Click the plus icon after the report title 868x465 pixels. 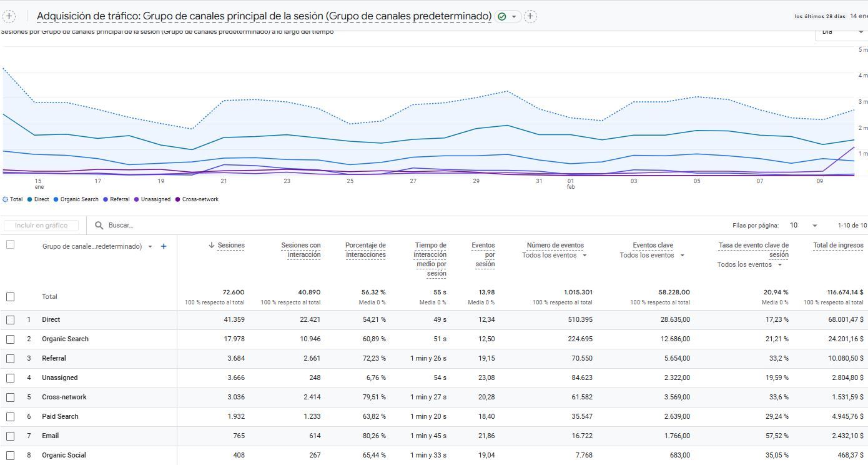(530, 16)
